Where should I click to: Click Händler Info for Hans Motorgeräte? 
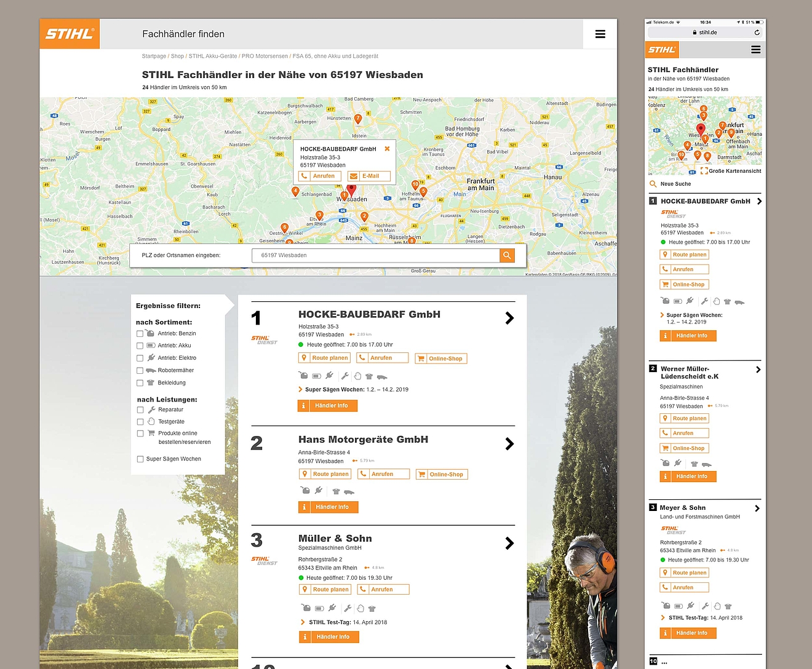[328, 507]
